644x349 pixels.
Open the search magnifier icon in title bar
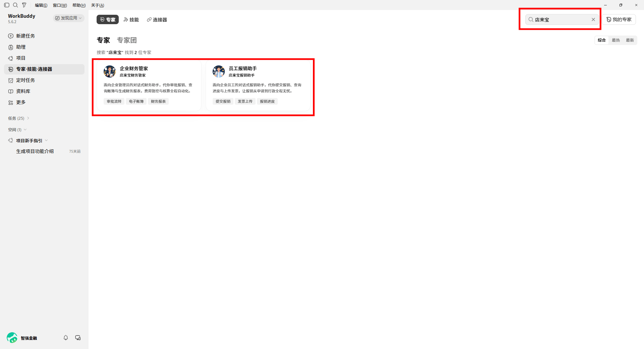[x=15, y=5]
